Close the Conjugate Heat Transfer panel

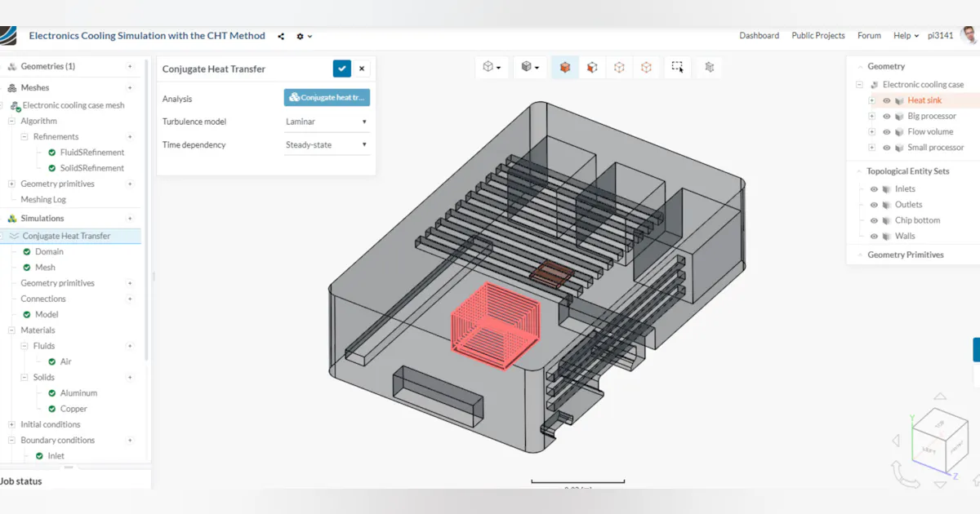click(362, 69)
